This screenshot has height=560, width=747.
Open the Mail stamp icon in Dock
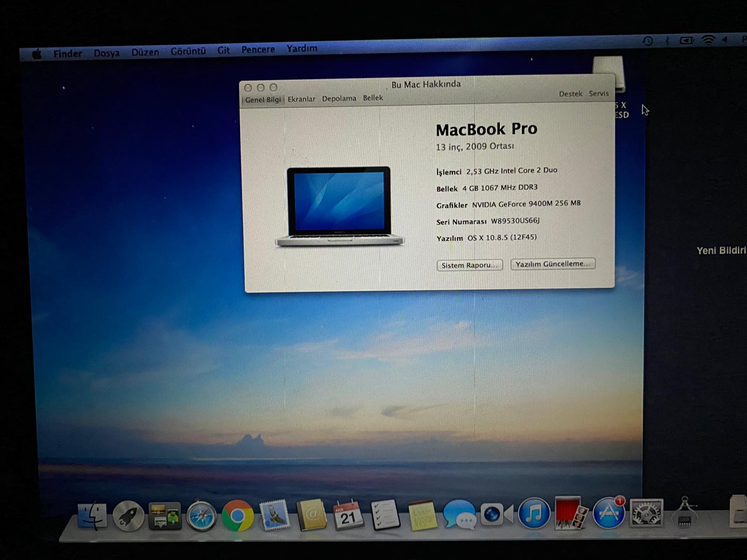[x=275, y=516]
